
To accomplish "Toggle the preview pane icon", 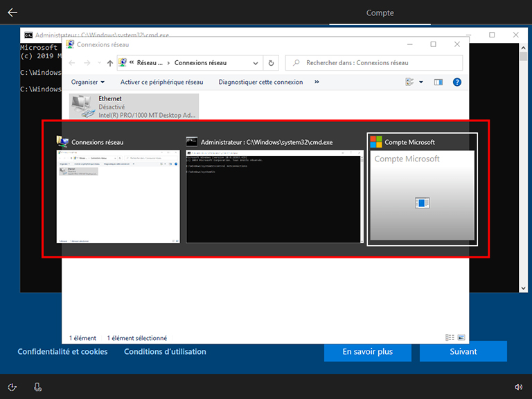I will pyautogui.click(x=438, y=82).
